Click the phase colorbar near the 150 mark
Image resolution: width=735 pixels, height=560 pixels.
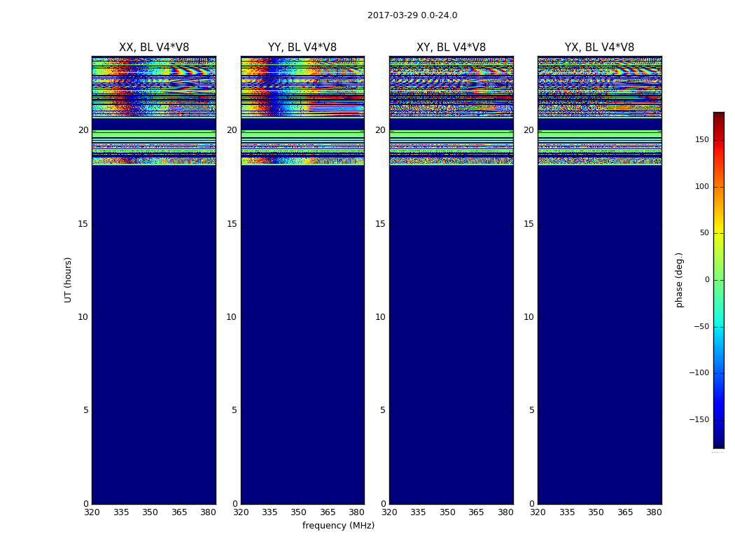(719, 140)
